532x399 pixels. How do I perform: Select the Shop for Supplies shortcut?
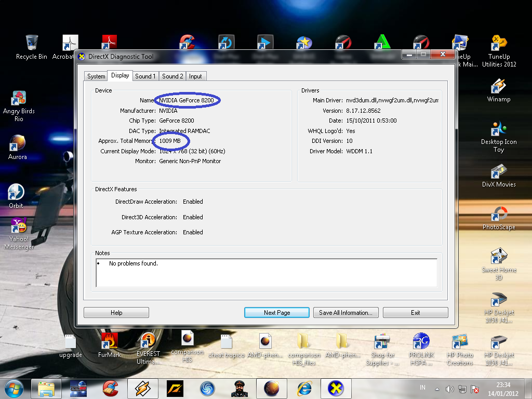(382, 350)
